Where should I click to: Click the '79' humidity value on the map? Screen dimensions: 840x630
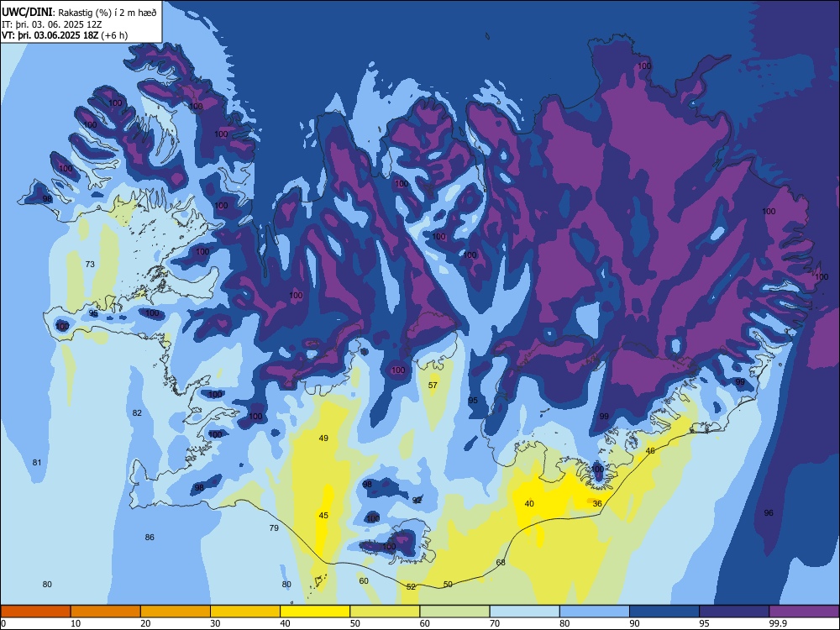pyautogui.click(x=274, y=528)
